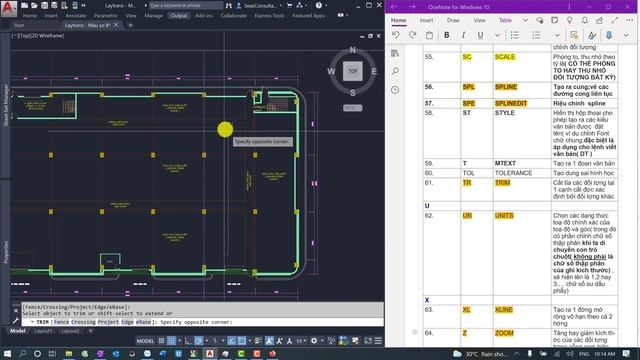
Task: Click the notifications bell icon in OneNote
Action: click(584, 20)
